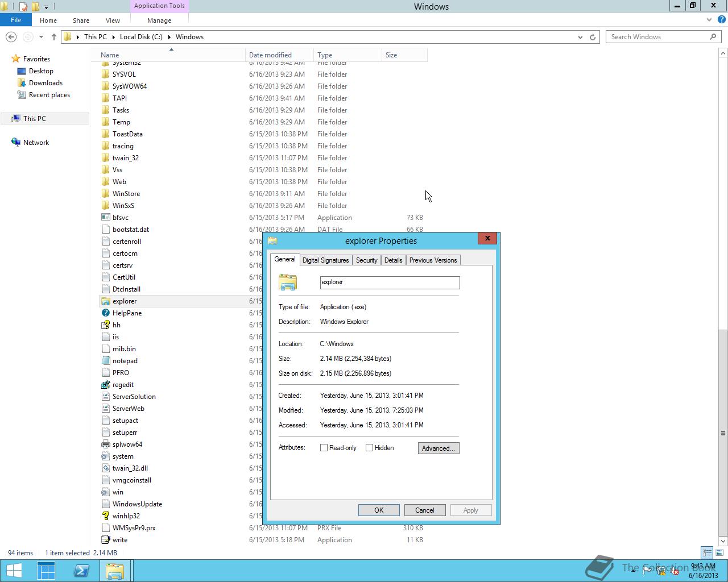Open the Quick Access Toolbar customize dropdown

(x=46, y=7)
